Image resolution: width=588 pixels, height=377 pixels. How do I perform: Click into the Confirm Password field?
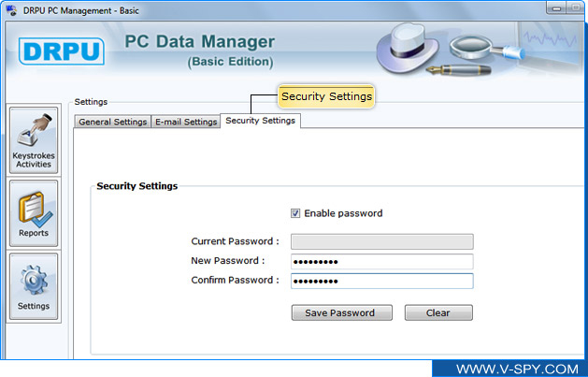(x=382, y=281)
